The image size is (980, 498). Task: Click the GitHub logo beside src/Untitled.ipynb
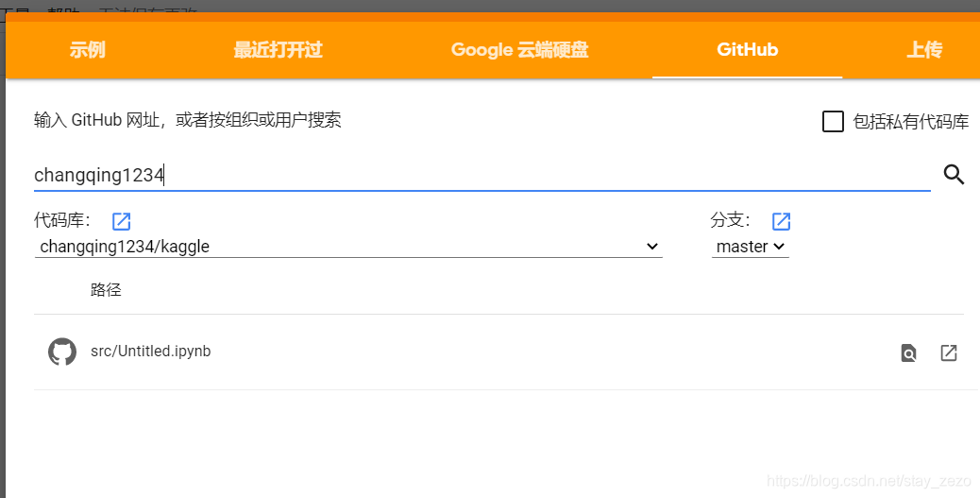pos(62,352)
